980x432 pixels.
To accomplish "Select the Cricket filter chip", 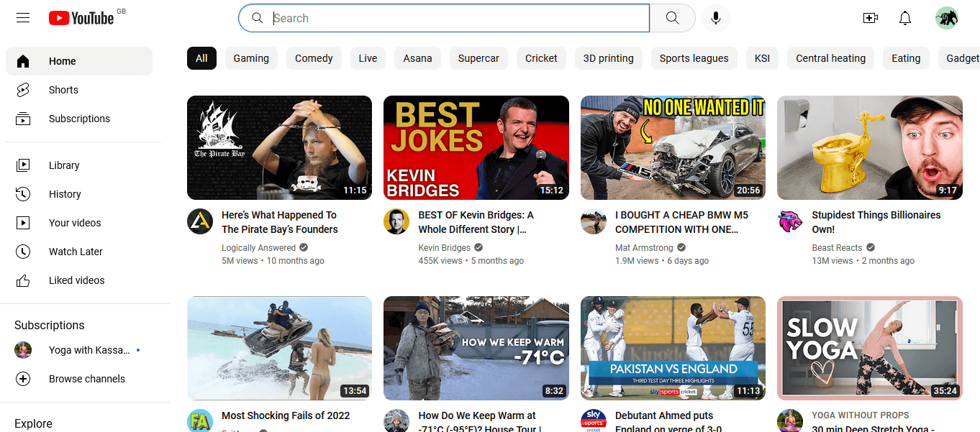I will [541, 58].
